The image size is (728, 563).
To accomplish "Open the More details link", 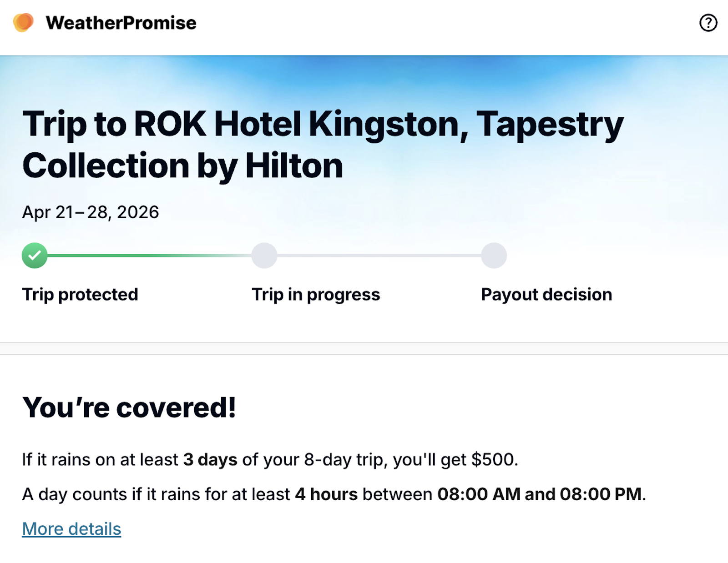I will click(71, 529).
